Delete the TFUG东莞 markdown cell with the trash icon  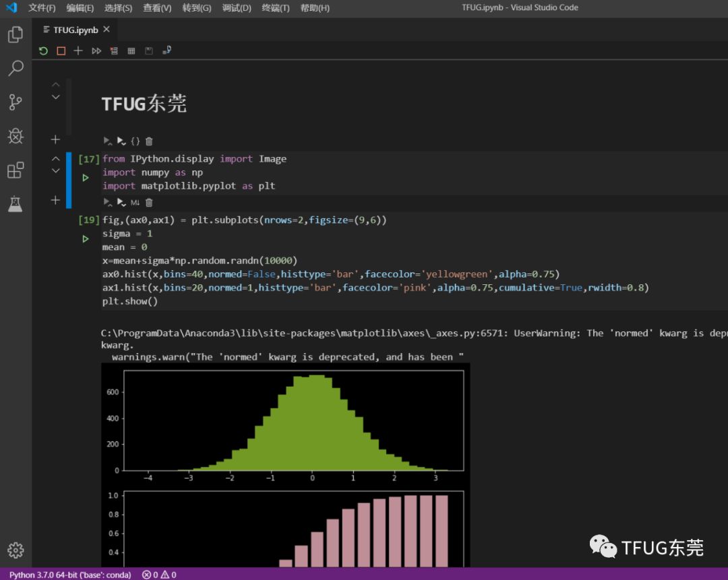[x=149, y=141]
